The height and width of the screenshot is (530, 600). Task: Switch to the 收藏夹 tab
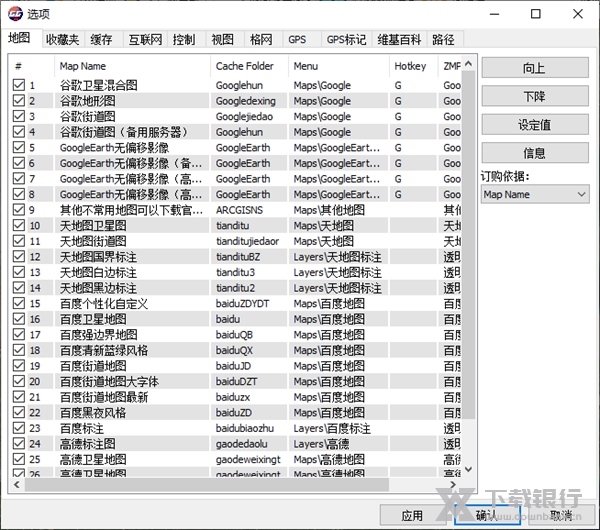(62, 39)
